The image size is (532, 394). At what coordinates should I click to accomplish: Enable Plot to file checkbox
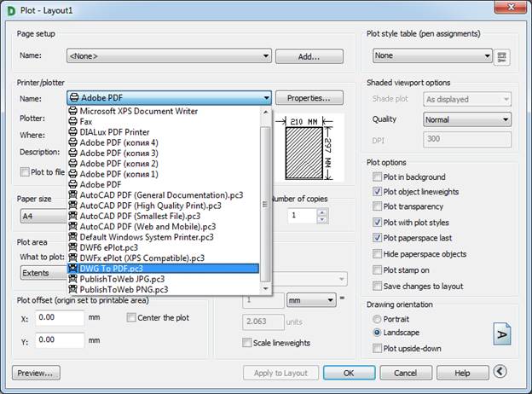pos(25,171)
